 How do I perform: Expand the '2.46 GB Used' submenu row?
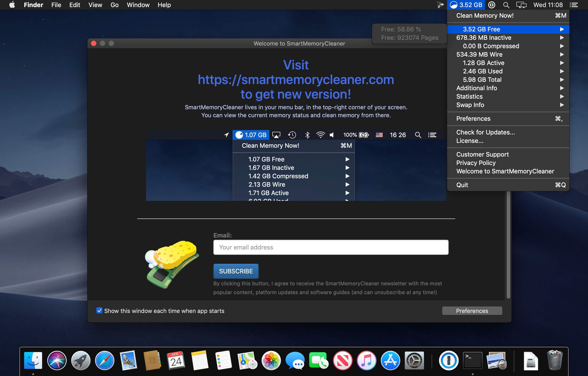508,71
